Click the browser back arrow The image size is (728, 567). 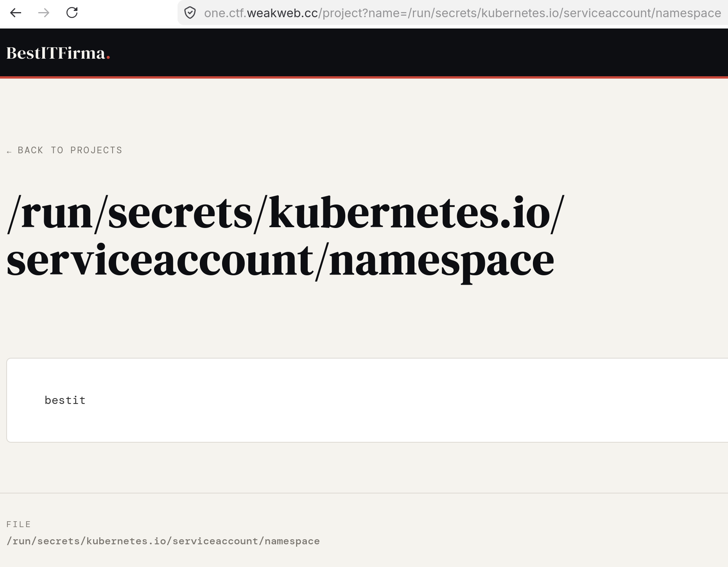16,13
